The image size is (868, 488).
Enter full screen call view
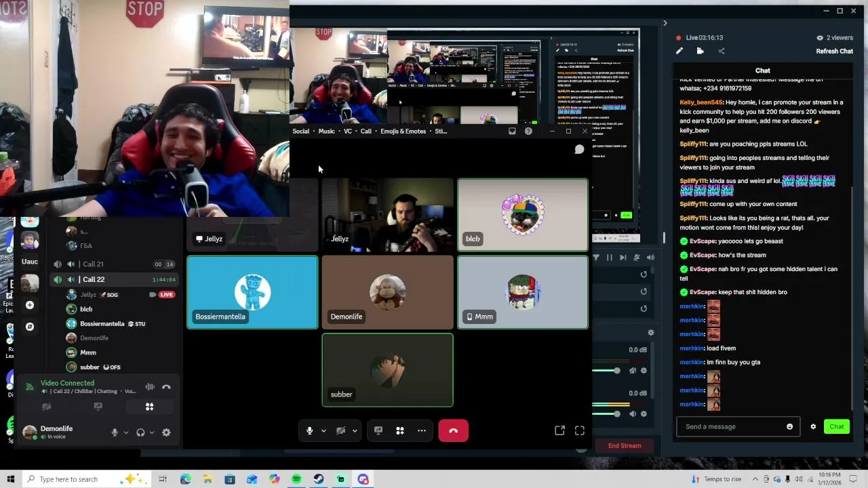(x=580, y=430)
